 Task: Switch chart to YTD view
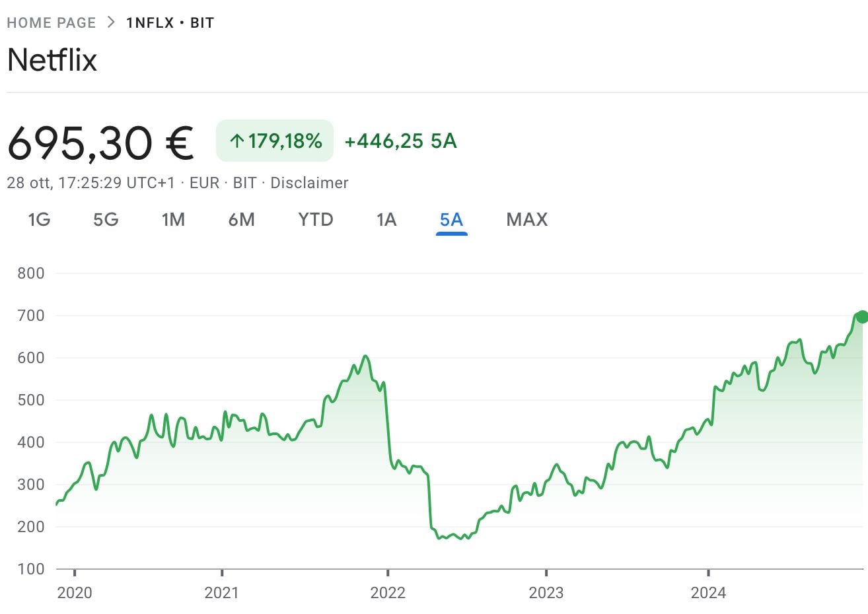click(x=315, y=219)
